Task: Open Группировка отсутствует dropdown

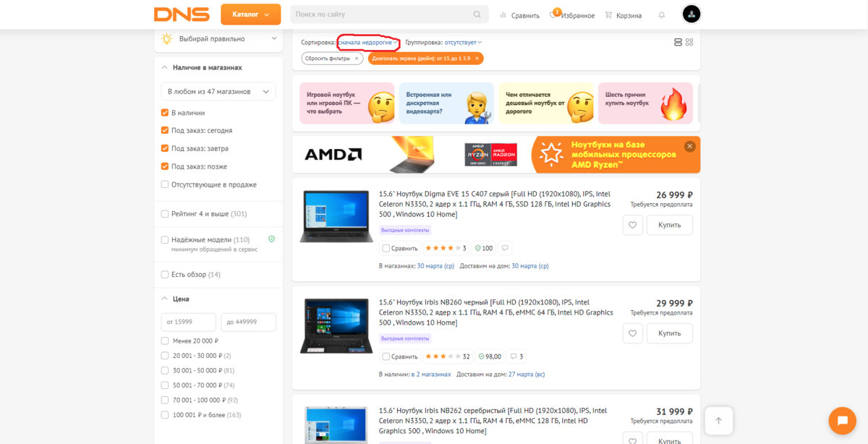Action: click(x=463, y=43)
